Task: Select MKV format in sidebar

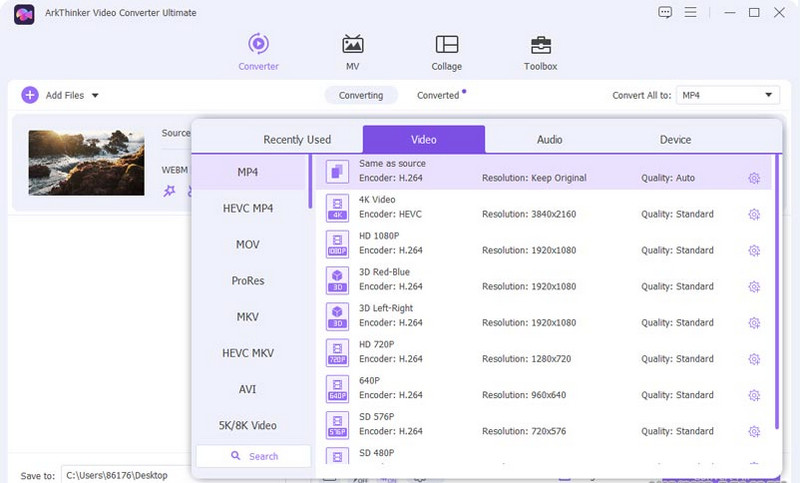Action: click(x=248, y=317)
